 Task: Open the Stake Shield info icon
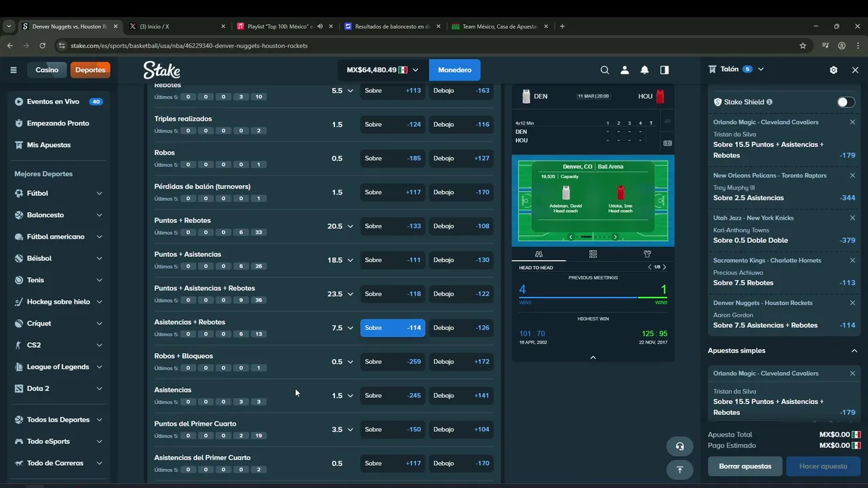[769, 102]
